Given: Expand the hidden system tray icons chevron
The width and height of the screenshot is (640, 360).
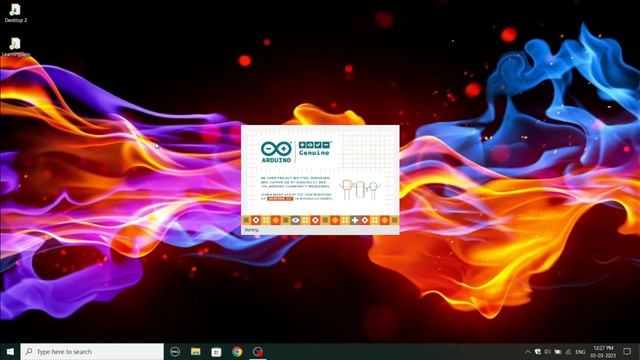Looking at the screenshot, I should click(x=527, y=351).
